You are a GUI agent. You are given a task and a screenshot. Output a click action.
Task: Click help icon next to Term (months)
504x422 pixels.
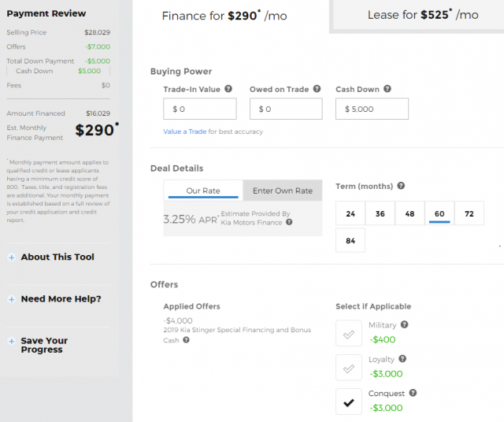pos(401,187)
